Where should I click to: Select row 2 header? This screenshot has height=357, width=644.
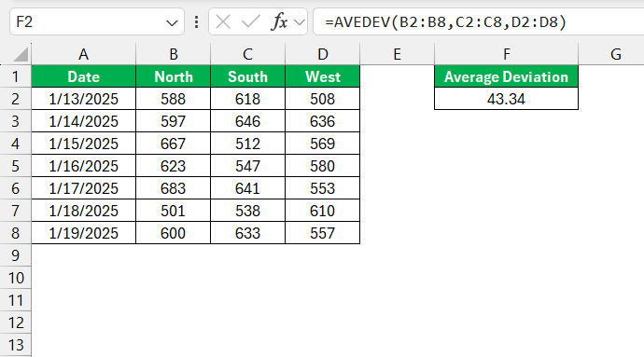coord(16,99)
